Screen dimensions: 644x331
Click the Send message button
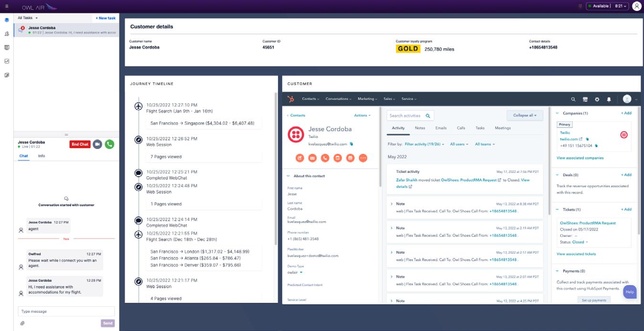click(x=108, y=323)
